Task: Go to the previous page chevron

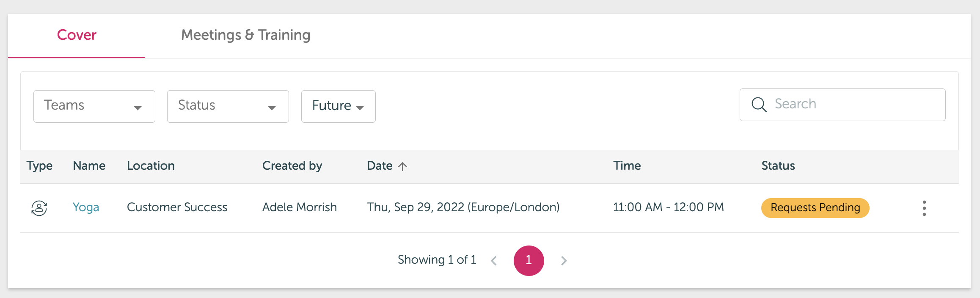Action: pyautogui.click(x=494, y=260)
